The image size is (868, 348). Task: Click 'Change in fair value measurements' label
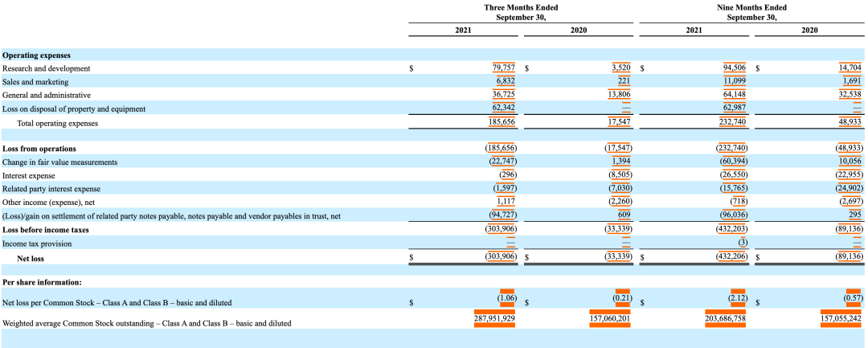tap(59, 162)
